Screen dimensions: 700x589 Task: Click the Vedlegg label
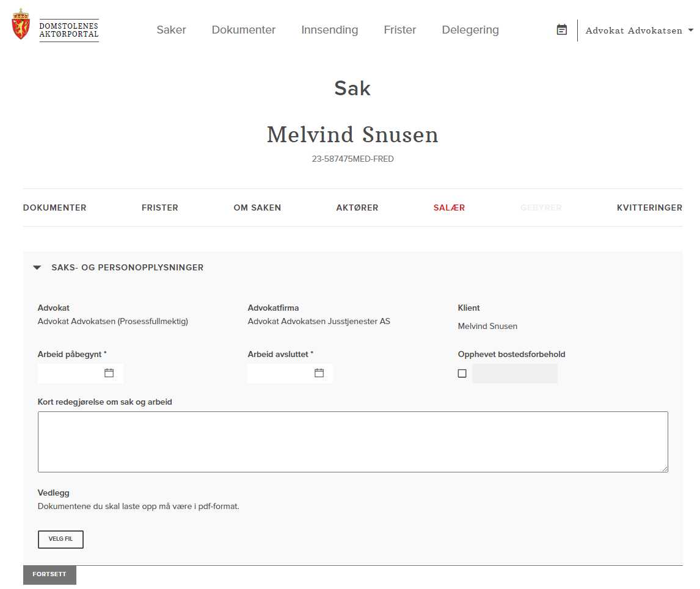coord(54,493)
